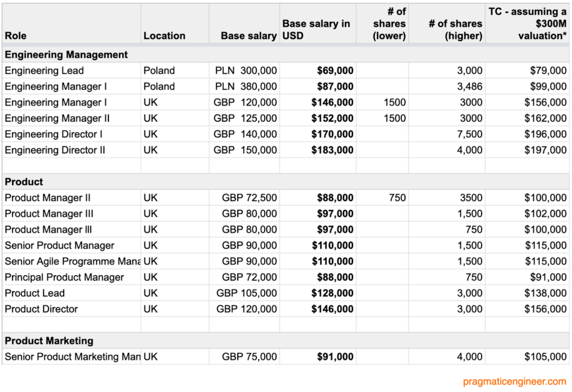Click the 750 lower shares cell
Viewport: 572px width, 392px height.
(397, 198)
